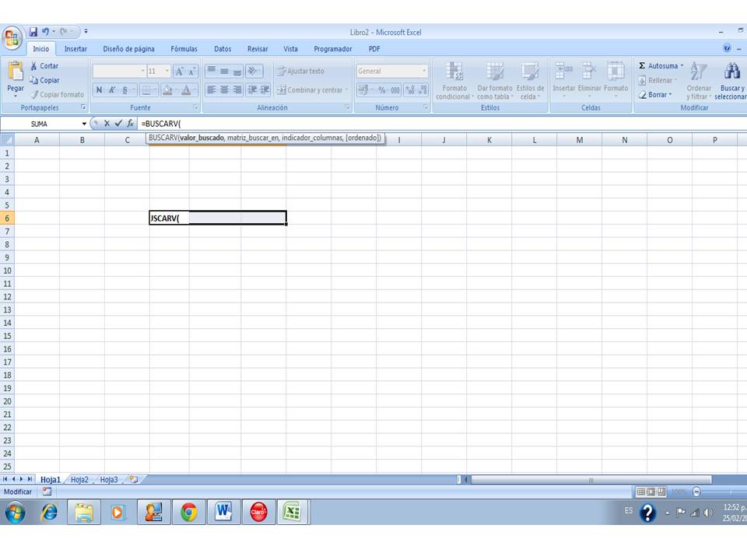Viewport: 747px width, 560px height.
Task: Pick font color A button
Action: (186, 90)
